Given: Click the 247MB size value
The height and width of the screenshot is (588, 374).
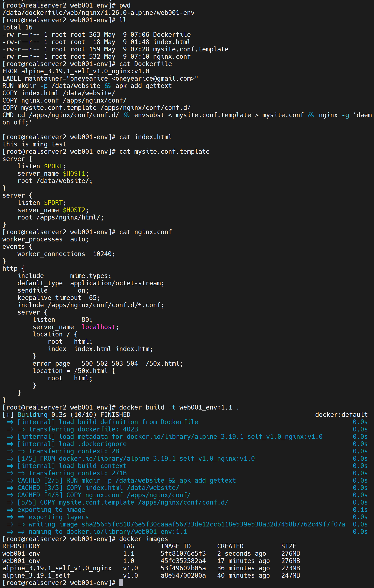Looking at the screenshot, I should tap(290, 575).
